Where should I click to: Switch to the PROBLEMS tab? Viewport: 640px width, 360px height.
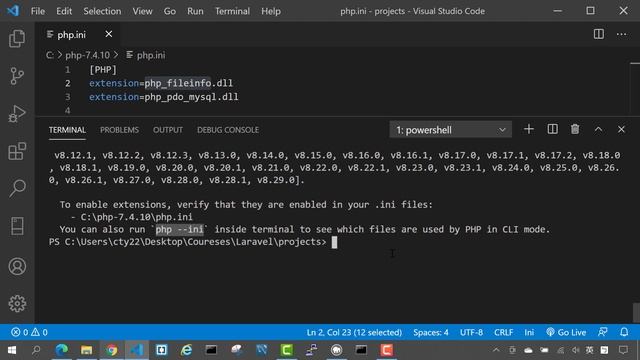coord(120,130)
